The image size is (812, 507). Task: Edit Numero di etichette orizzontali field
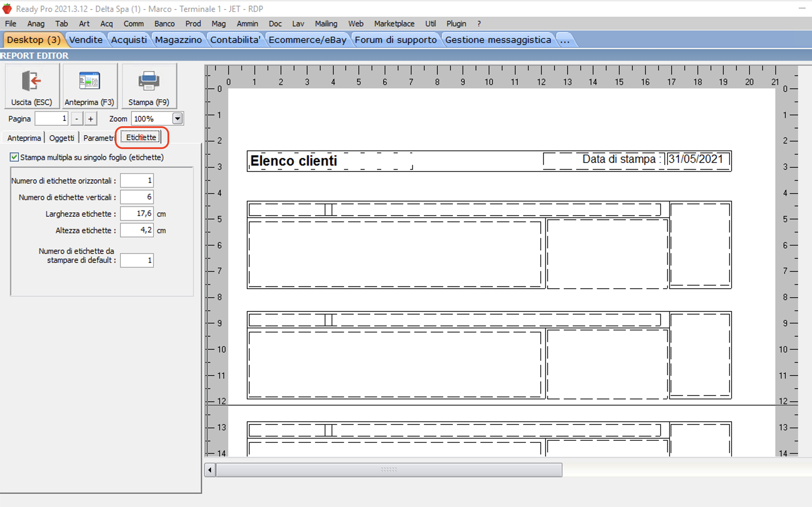tap(137, 180)
